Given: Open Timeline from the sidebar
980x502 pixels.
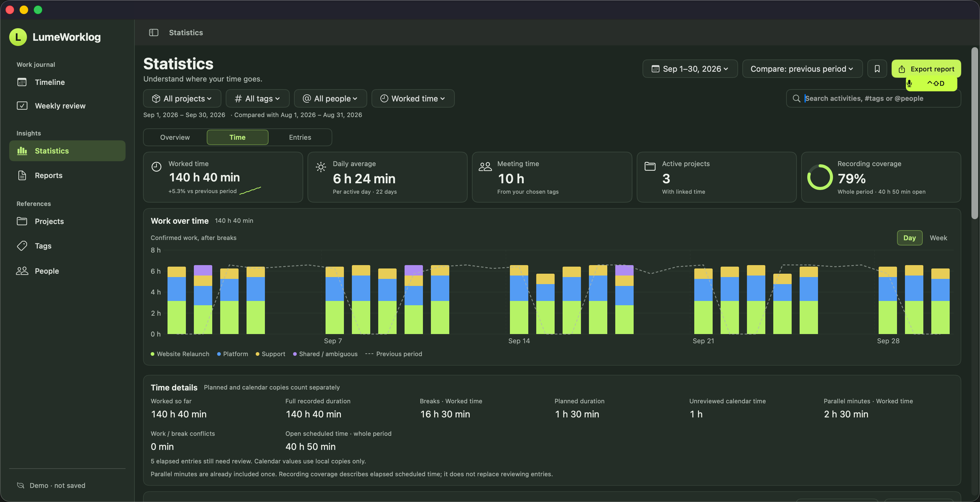Looking at the screenshot, I should (x=67, y=82).
